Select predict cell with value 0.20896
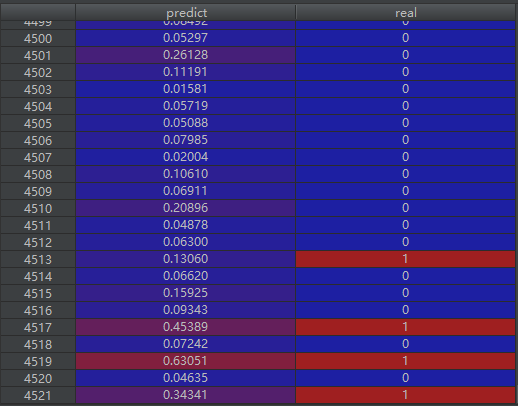518x406 pixels. [186, 208]
